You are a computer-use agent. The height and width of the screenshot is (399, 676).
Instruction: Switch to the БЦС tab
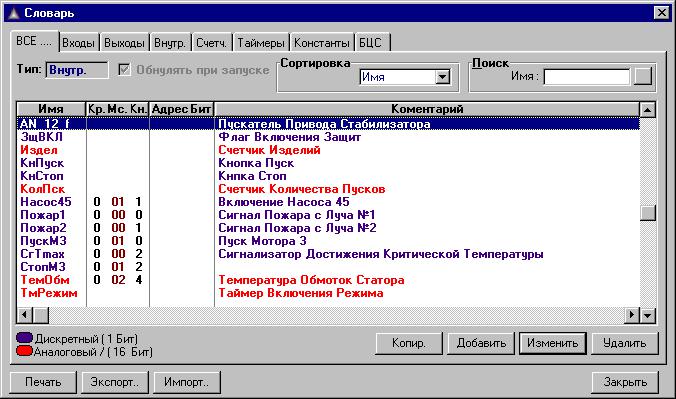[371, 43]
